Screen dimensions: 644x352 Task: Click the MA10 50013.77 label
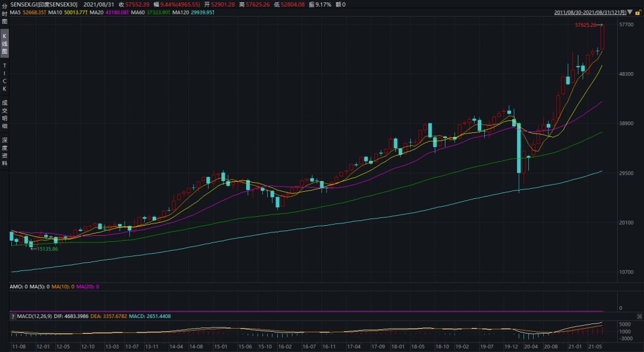click(x=67, y=13)
